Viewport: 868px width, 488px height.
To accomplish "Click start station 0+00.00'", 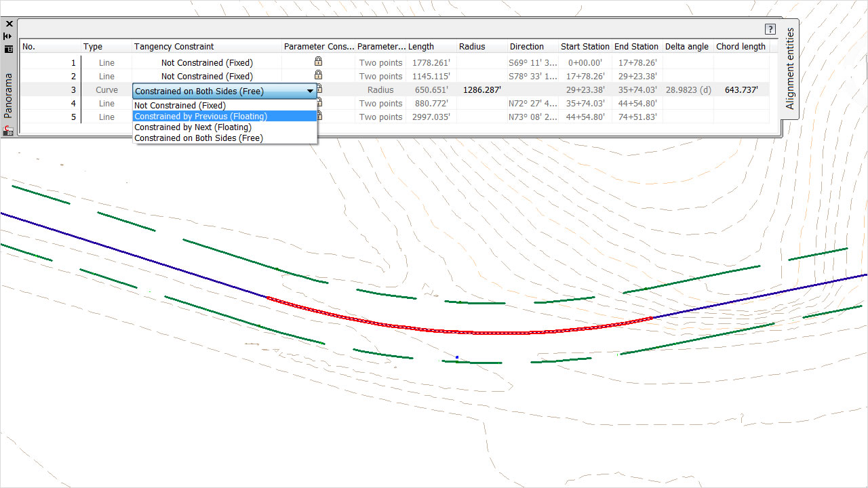I will tap(585, 63).
